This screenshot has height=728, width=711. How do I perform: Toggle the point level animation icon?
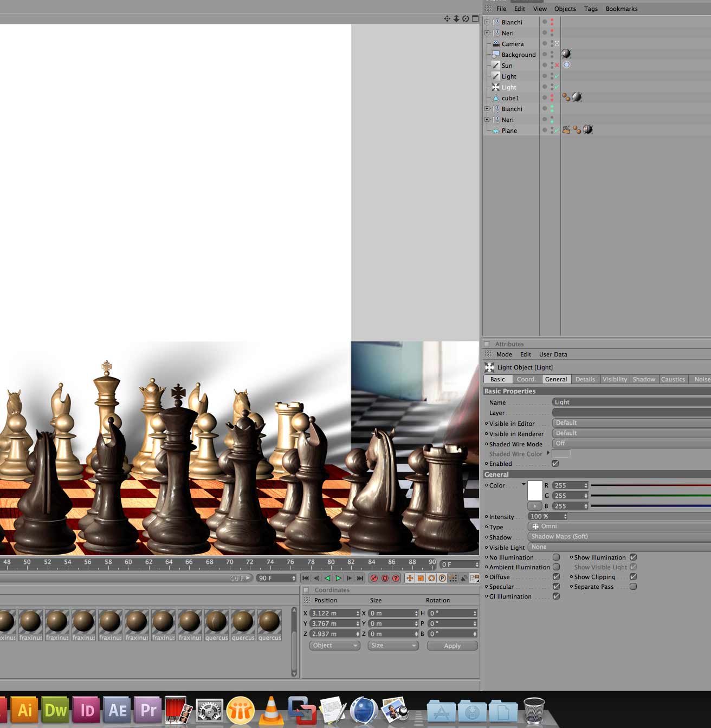coord(453,578)
